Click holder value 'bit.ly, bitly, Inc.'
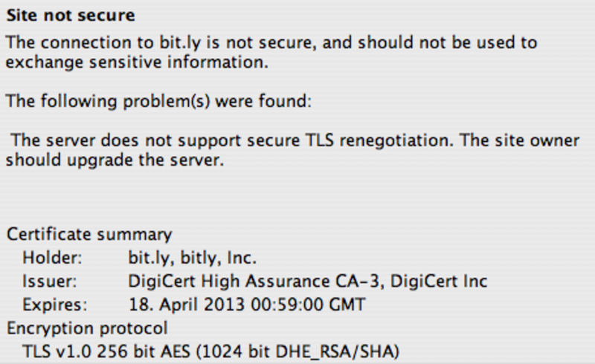595x364 pixels. pos(193,258)
